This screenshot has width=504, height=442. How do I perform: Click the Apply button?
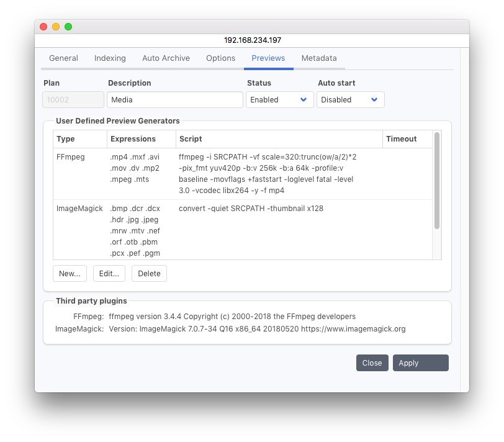[420, 363]
